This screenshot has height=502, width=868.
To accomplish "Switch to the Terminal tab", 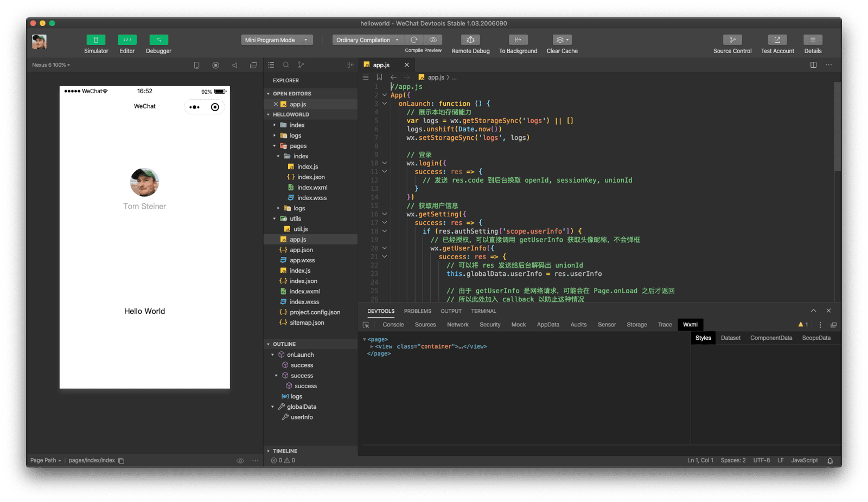I will pos(483,311).
